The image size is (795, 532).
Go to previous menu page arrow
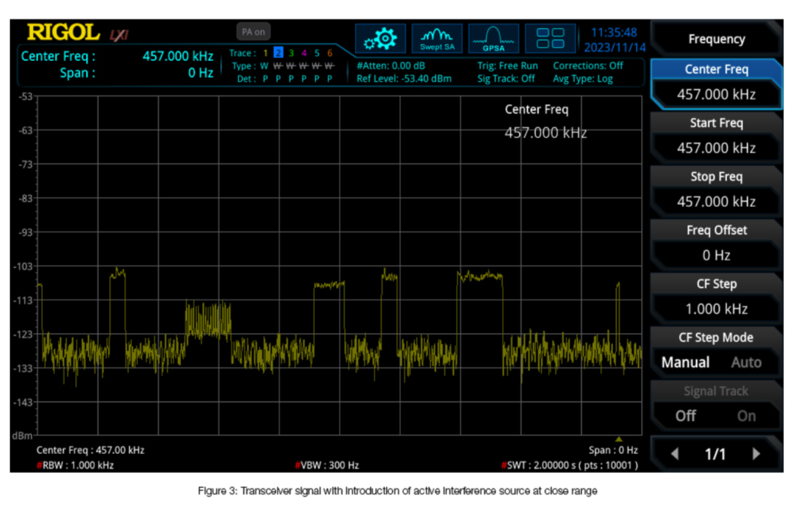(x=674, y=454)
